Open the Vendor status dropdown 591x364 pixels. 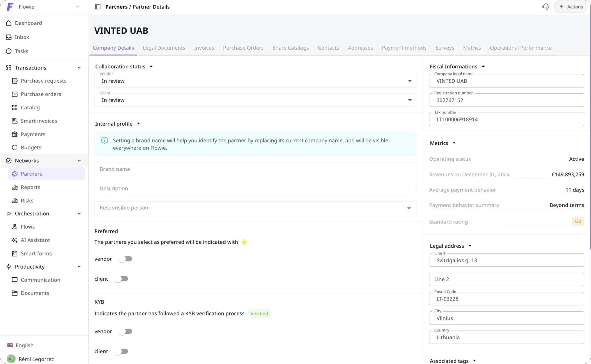tap(256, 81)
